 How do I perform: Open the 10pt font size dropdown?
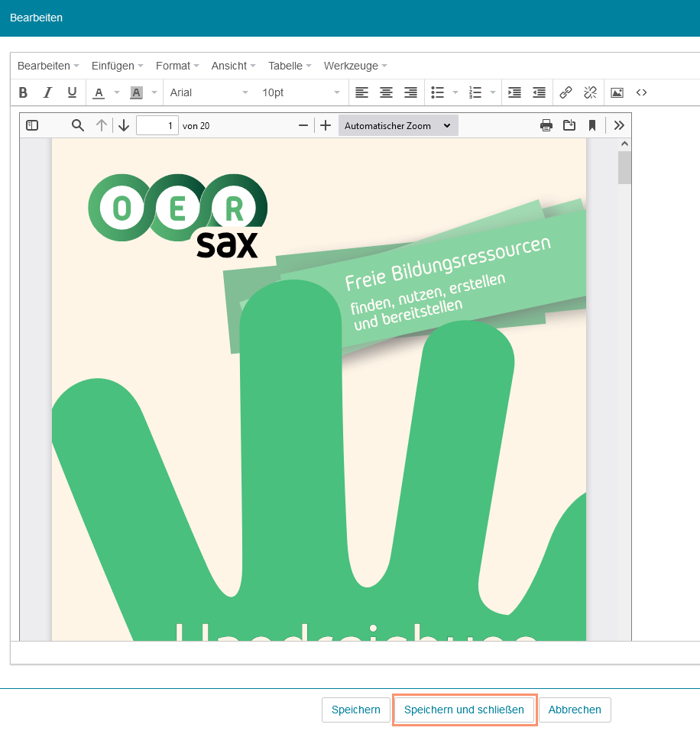pos(300,92)
